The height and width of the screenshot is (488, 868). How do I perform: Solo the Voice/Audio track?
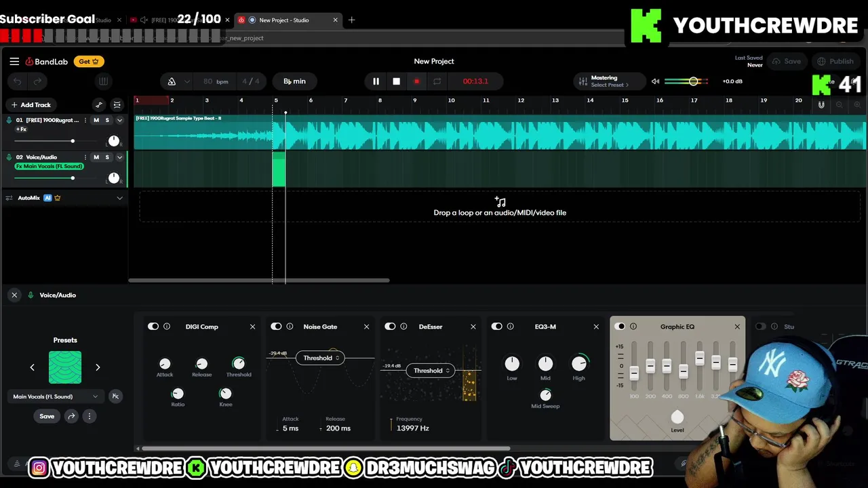click(x=106, y=157)
